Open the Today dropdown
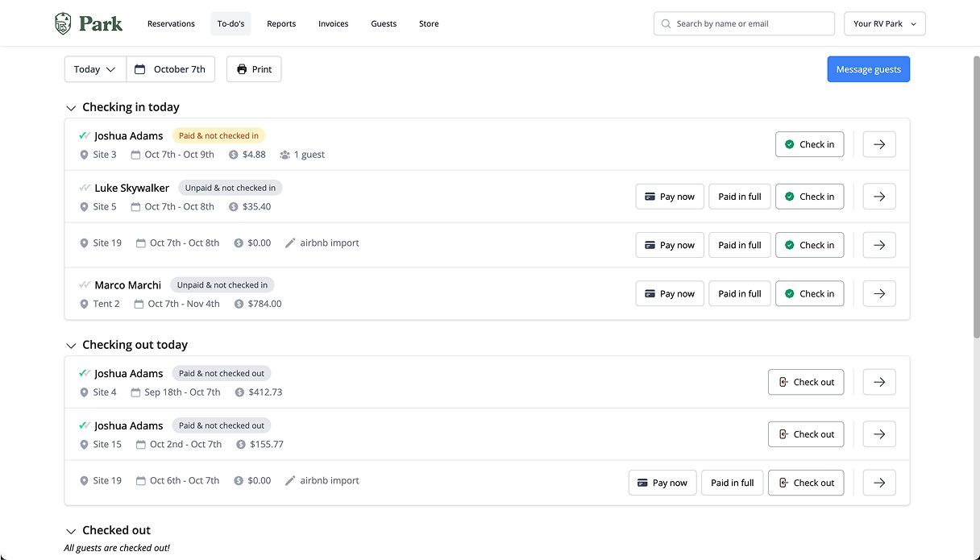The image size is (980, 560). click(95, 69)
